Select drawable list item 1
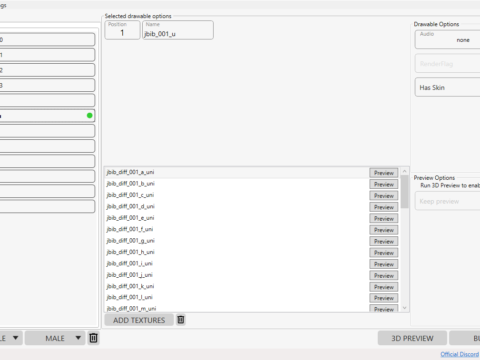 (47, 55)
